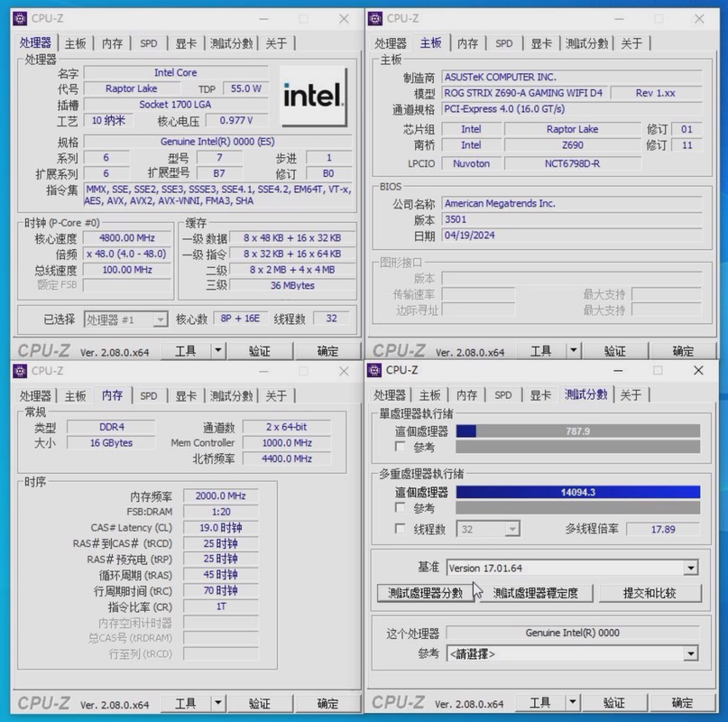
Task: Minimize the memory CPU-Z window
Action: pos(263,371)
